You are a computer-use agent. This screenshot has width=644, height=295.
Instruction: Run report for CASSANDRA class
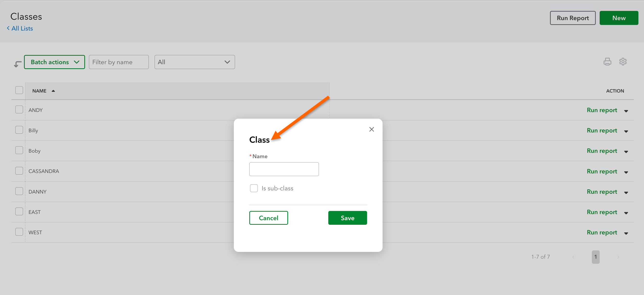(602, 171)
